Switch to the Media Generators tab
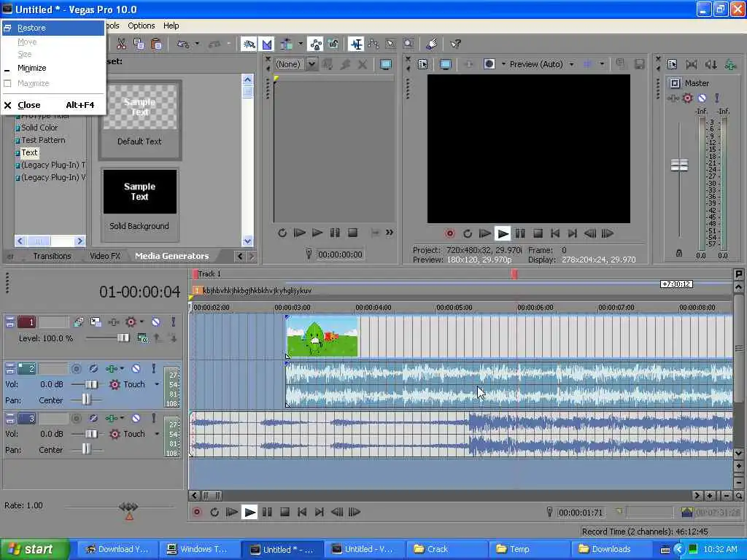 [172, 256]
